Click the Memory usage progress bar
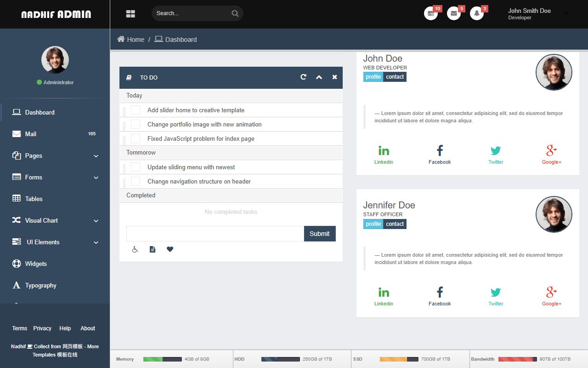The height and width of the screenshot is (368, 588). tap(163, 359)
